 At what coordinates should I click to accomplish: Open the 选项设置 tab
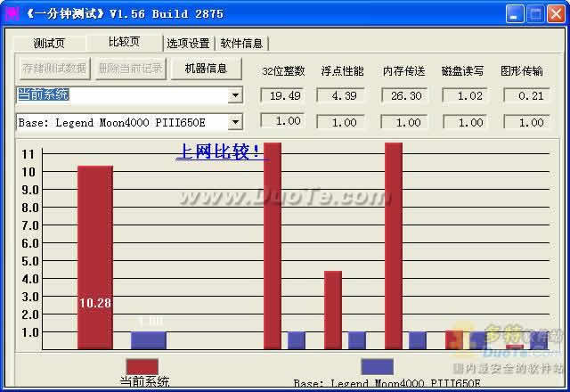coord(188,43)
